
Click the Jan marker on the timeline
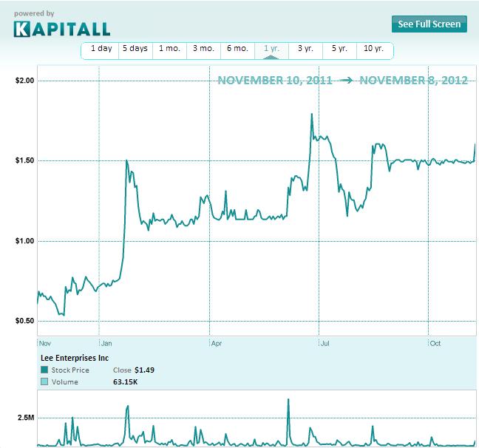tap(107, 343)
